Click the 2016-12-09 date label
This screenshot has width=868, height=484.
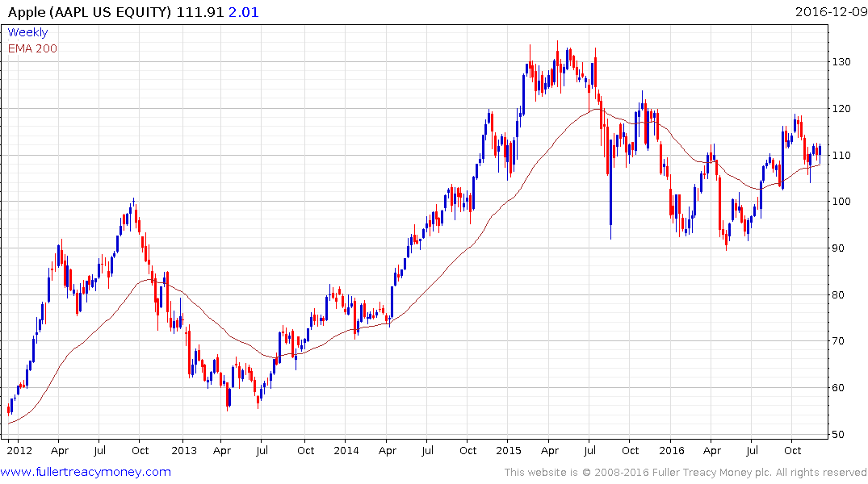[x=831, y=11]
